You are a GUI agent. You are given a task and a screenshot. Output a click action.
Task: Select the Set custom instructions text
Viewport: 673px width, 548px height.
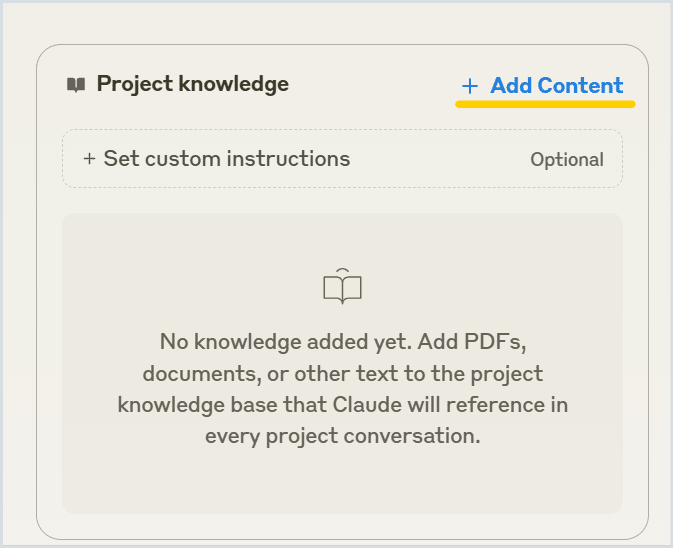227,159
